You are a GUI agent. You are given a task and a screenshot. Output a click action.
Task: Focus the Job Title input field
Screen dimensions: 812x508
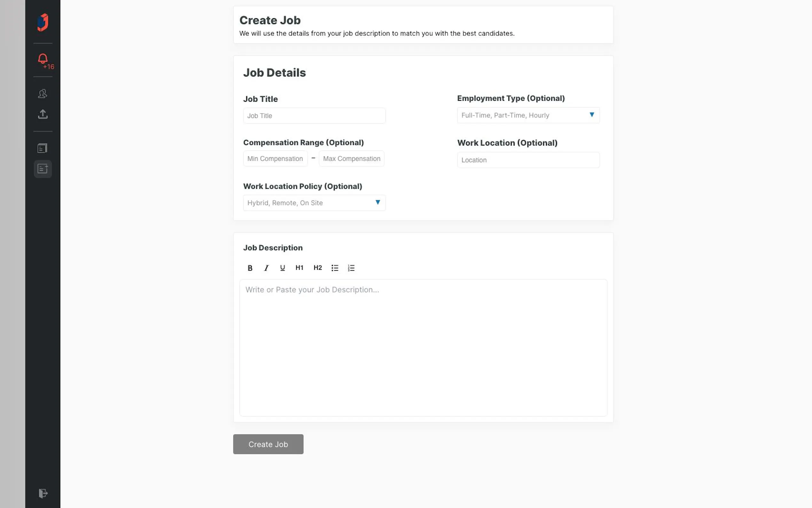coord(314,115)
